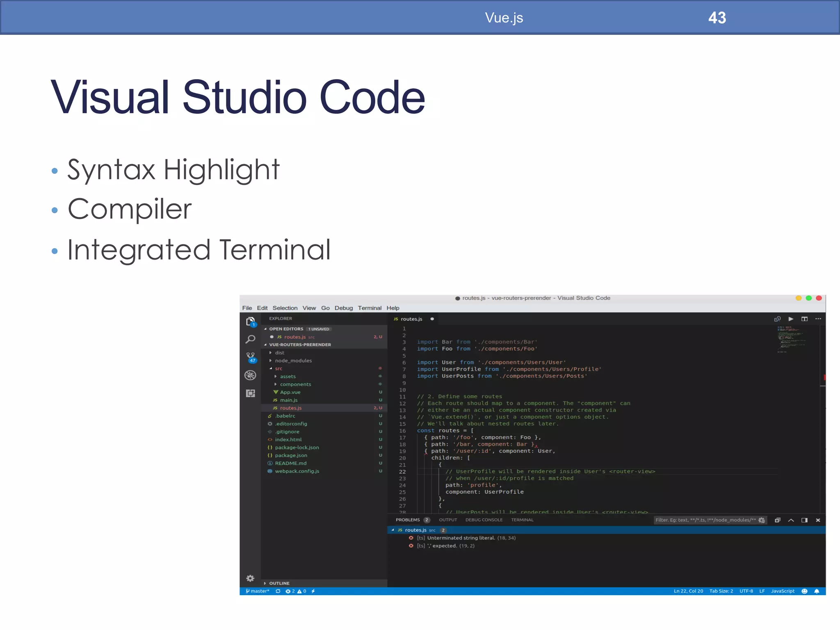The width and height of the screenshot is (840, 630).
Task: Click the master branch indicator
Action: point(258,591)
